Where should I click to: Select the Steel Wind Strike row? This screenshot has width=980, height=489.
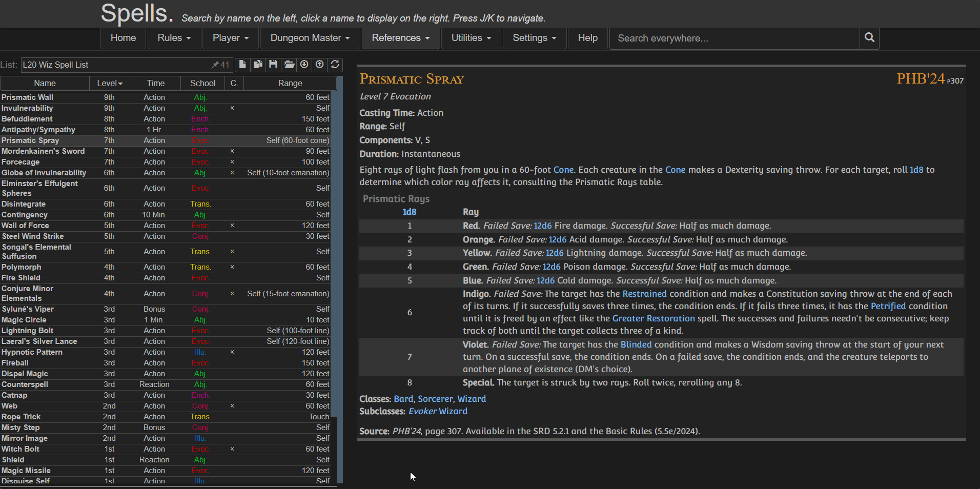(x=166, y=236)
